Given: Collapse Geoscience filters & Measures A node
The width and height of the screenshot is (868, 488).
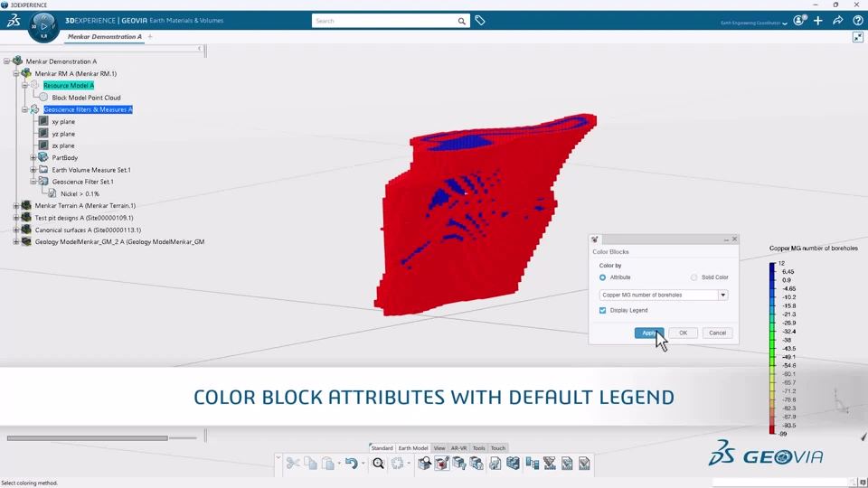Looking at the screenshot, I should coord(25,109).
